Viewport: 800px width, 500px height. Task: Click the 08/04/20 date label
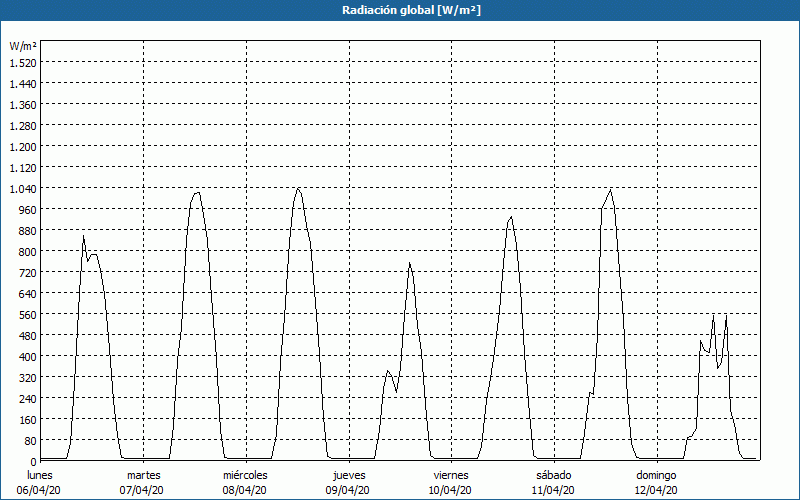244,490
